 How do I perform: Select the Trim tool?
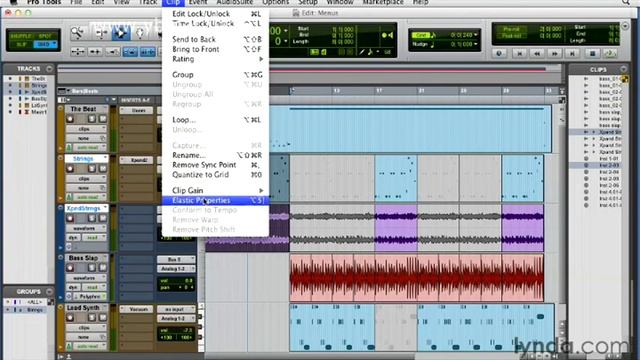click(x=100, y=33)
